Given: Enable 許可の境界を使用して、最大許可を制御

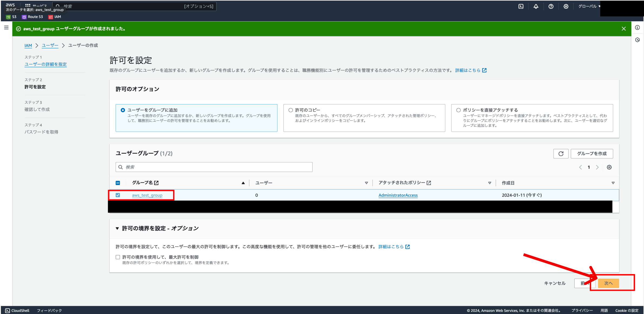Looking at the screenshot, I should (118, 257).
